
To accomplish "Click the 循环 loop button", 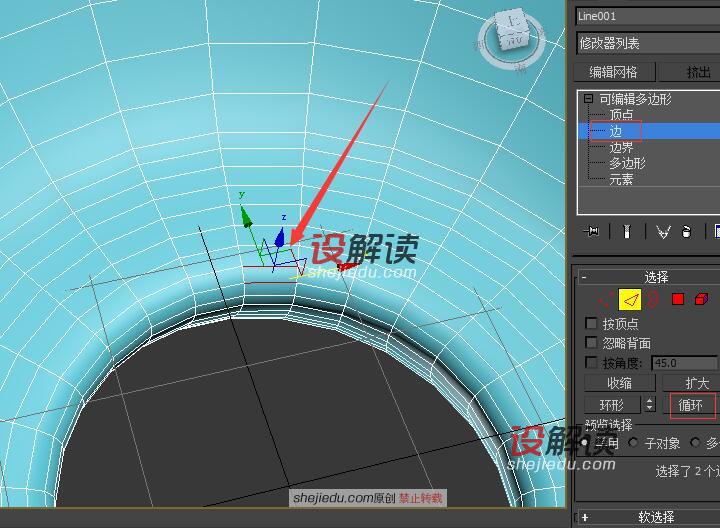I will click(691, 405).
